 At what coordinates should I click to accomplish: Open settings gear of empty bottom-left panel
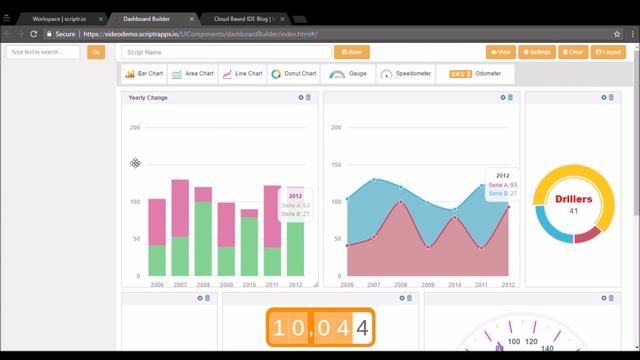200,298
